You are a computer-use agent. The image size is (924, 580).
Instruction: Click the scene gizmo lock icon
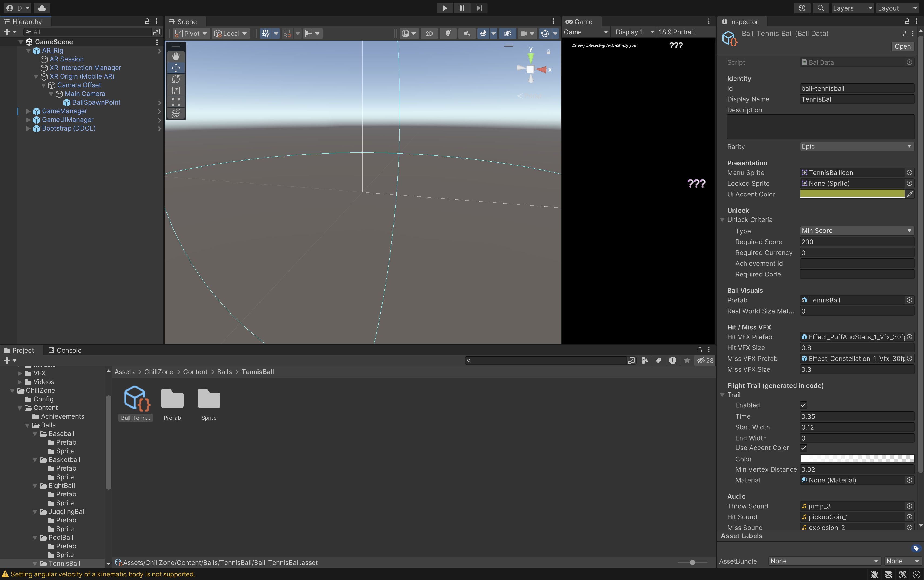(x=548, y=52)
